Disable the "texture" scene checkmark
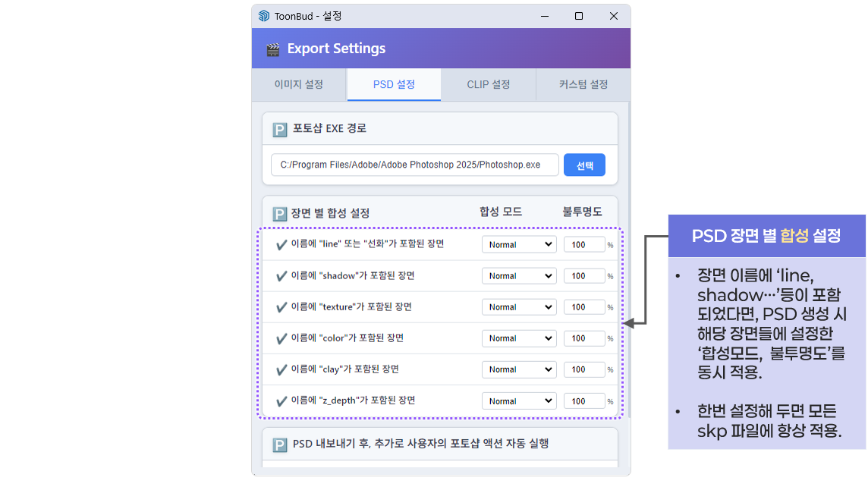Viewport: 868px width, 487px height. (x=281, y=306)
